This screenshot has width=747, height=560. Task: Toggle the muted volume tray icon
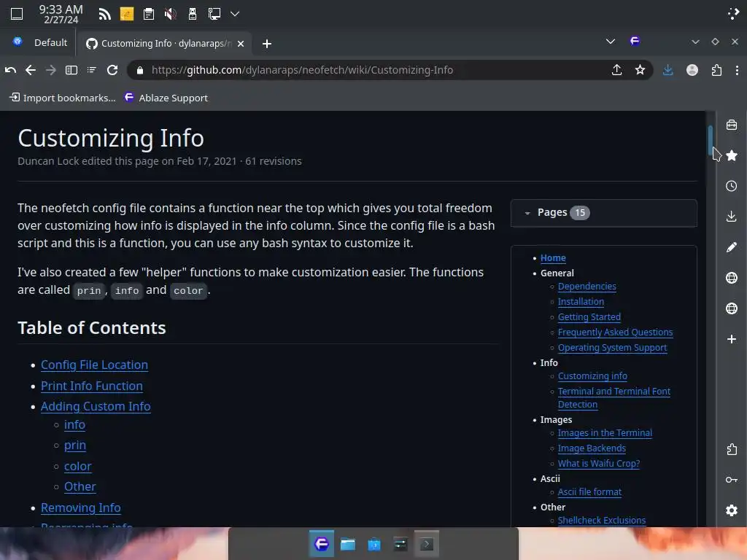coord(170,14)
